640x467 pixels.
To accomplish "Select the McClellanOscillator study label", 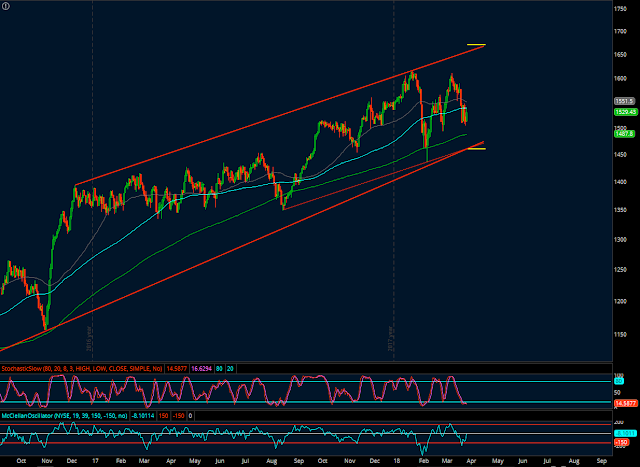I will point(64,416).
